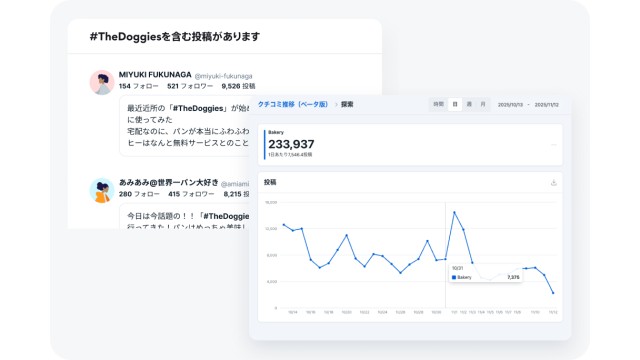
Task: Click あみあみ's 280 フォロー count
Action: (139, 194)
